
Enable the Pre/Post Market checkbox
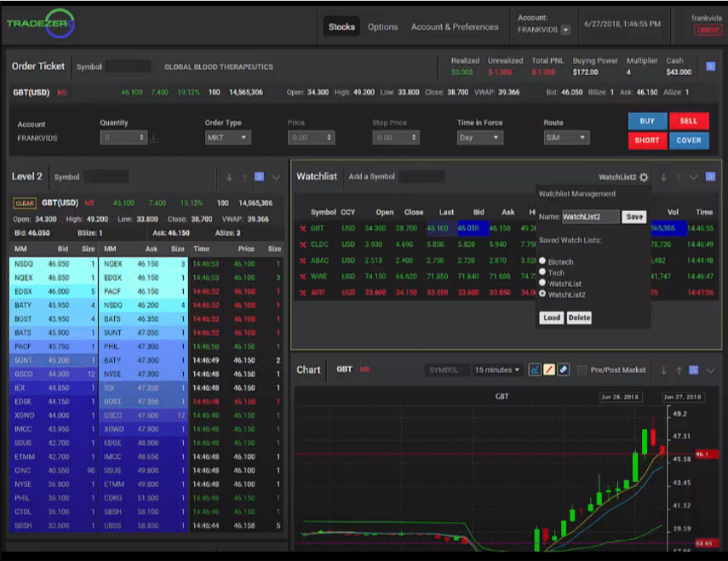click(x=582, y=369)
